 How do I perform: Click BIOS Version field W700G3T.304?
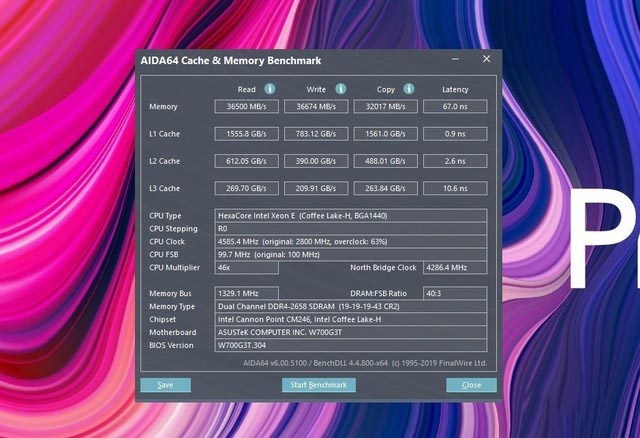(351, 345)
